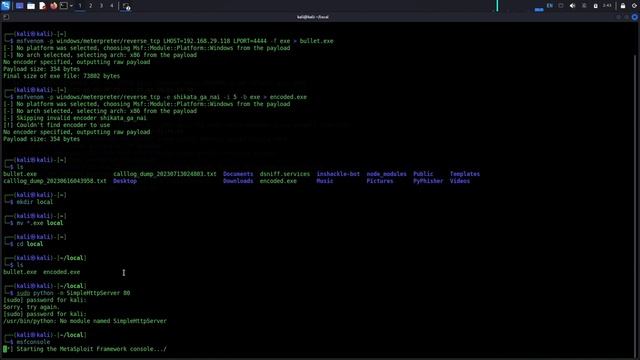The height and width of the screenshot is (360, 640).
Task: Click the show desktop panel icon
Action: (x=19, y=6)
